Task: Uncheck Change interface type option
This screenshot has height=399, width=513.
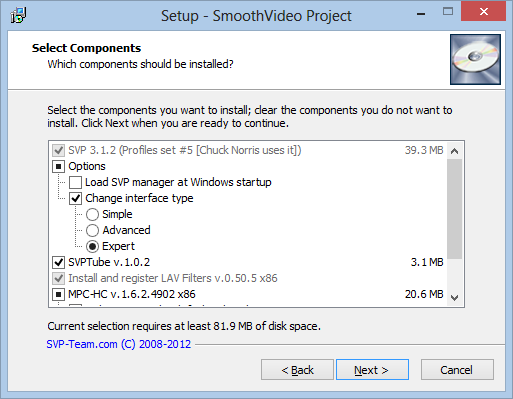Action: 75,198
